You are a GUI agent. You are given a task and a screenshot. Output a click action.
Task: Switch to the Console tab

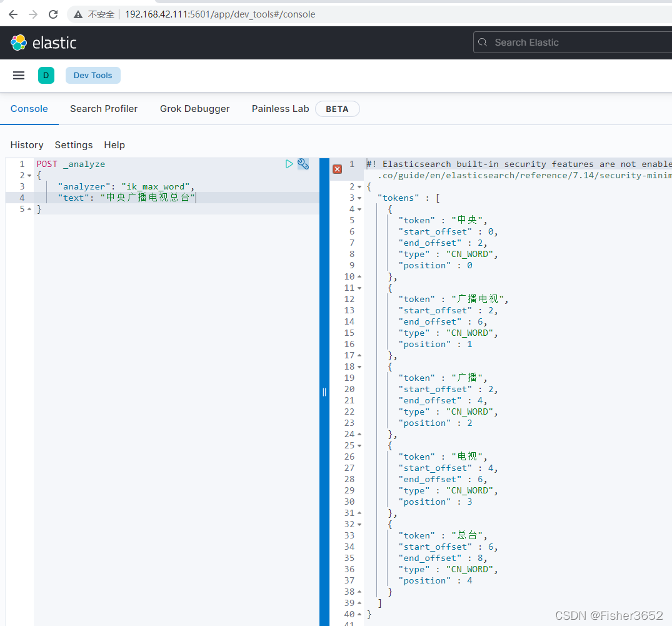29,109
